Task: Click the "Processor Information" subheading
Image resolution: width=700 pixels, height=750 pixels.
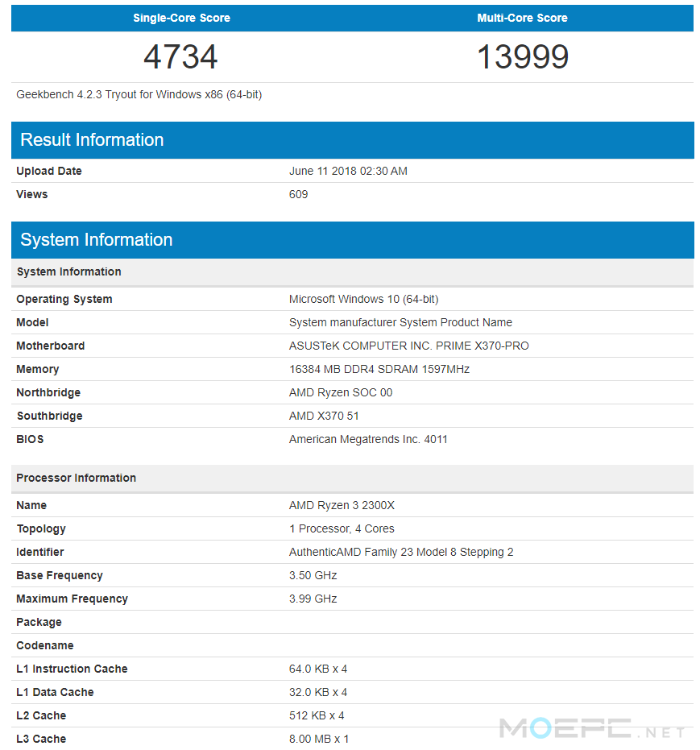Action: 352,479
